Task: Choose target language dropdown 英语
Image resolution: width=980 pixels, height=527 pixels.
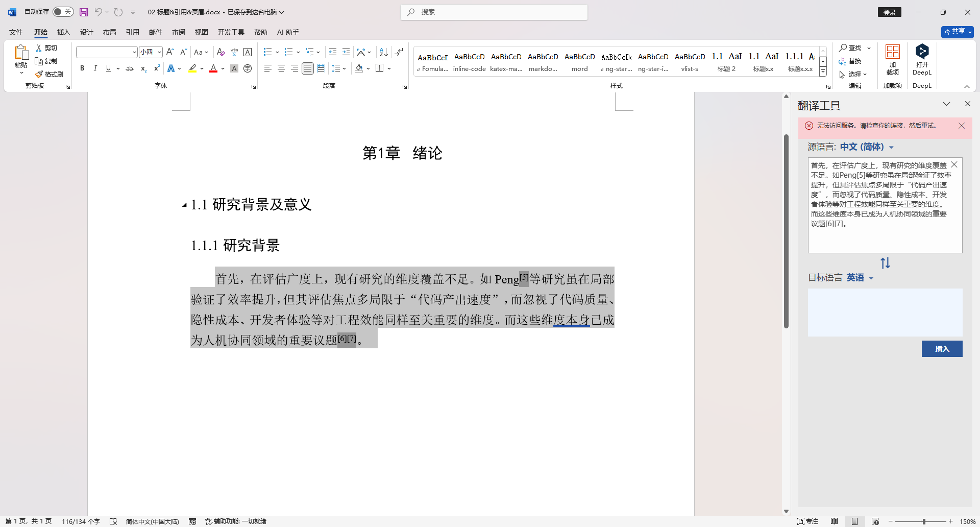Action: 860,278
